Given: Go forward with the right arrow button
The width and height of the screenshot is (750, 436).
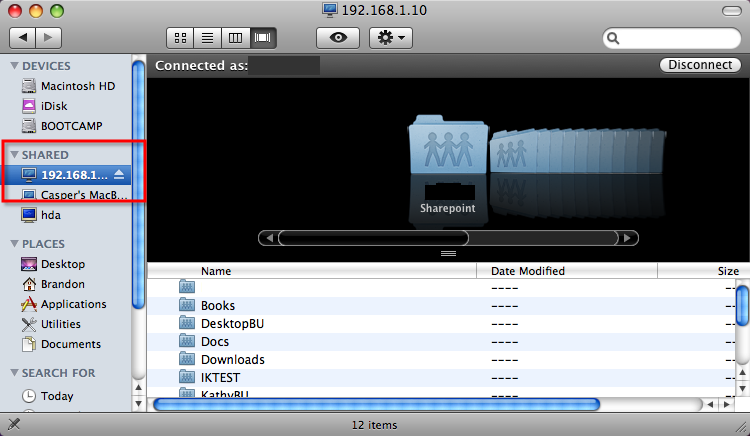Looking at the screenshot, I should [x=48, y=37].
